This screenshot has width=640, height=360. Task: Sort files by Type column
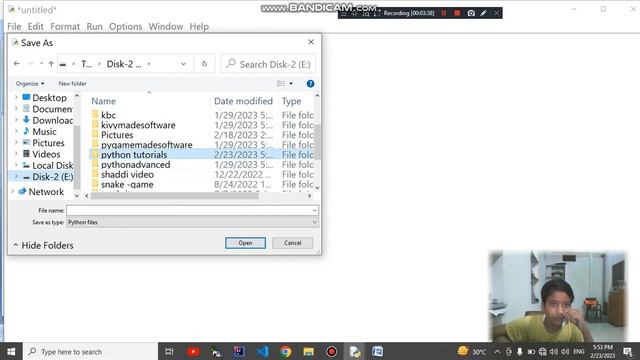tap(291, 101)
